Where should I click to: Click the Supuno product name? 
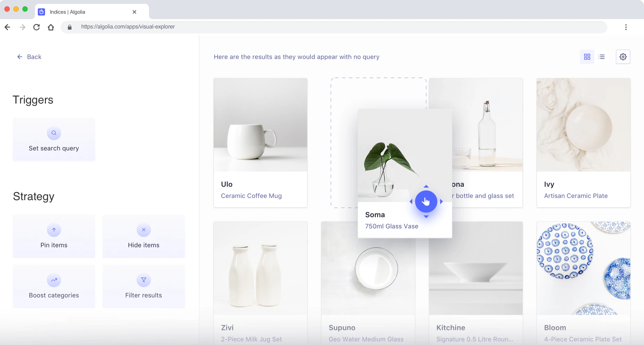[342, 328]
